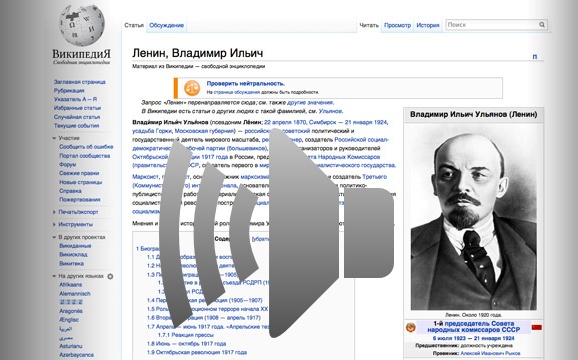Image resolution: width=578 pixels, height=360 pixels.
Task: Click the Soviet emblem icon in infobox
Action: coord(411,327)
